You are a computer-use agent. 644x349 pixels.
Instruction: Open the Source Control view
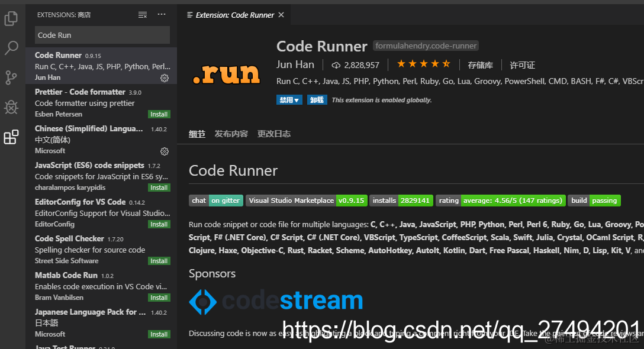[11, 77]
